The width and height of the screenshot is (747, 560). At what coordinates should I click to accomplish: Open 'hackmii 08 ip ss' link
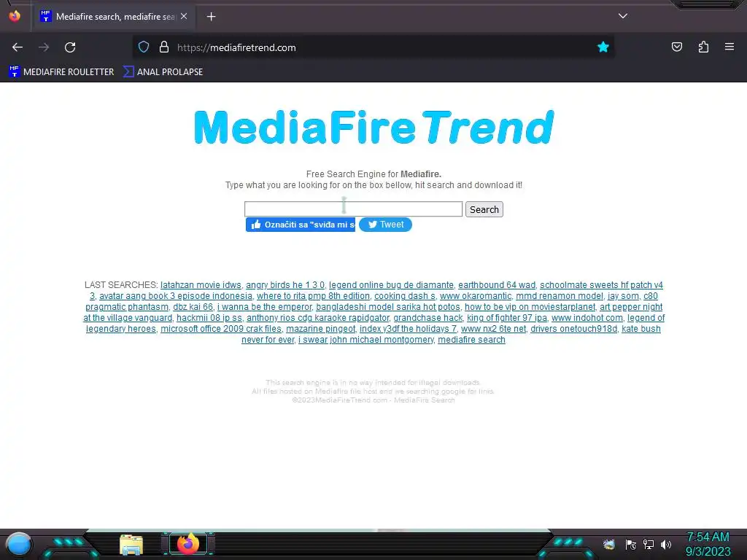click(209, 318)
